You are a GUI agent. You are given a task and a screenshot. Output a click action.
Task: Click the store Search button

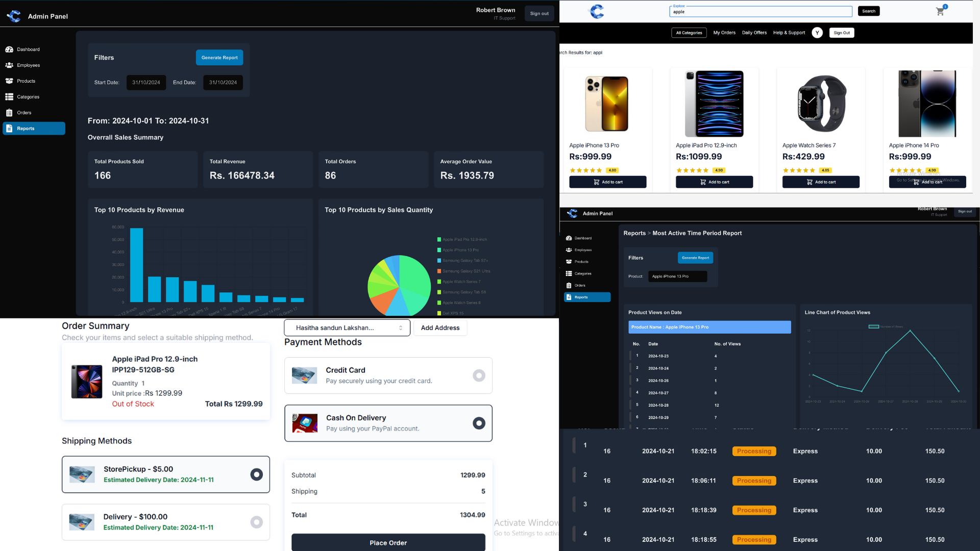click(x=869, y=11)
